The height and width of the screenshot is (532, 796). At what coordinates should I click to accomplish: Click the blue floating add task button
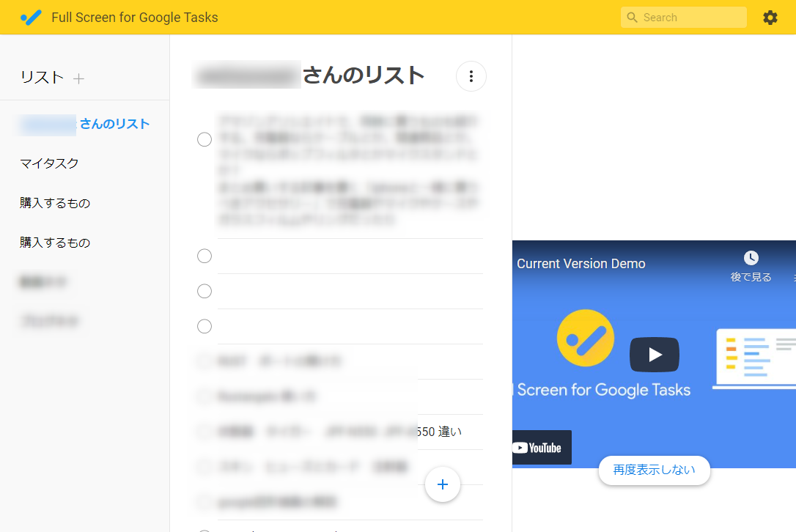click(x=442, y=484)
